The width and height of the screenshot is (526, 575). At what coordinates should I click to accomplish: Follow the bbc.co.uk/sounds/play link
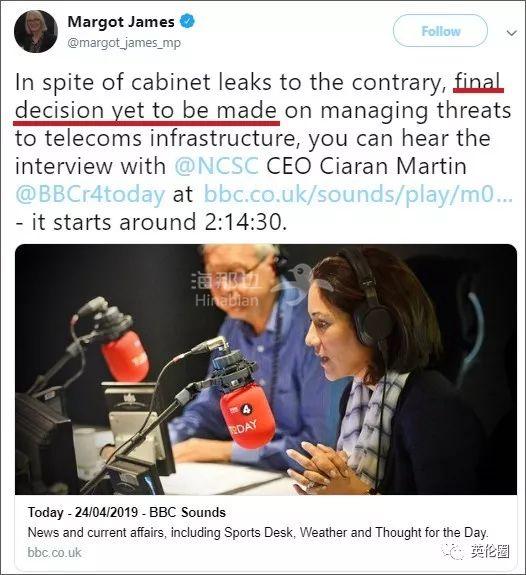pyautogui.click(x=358, y=194)
